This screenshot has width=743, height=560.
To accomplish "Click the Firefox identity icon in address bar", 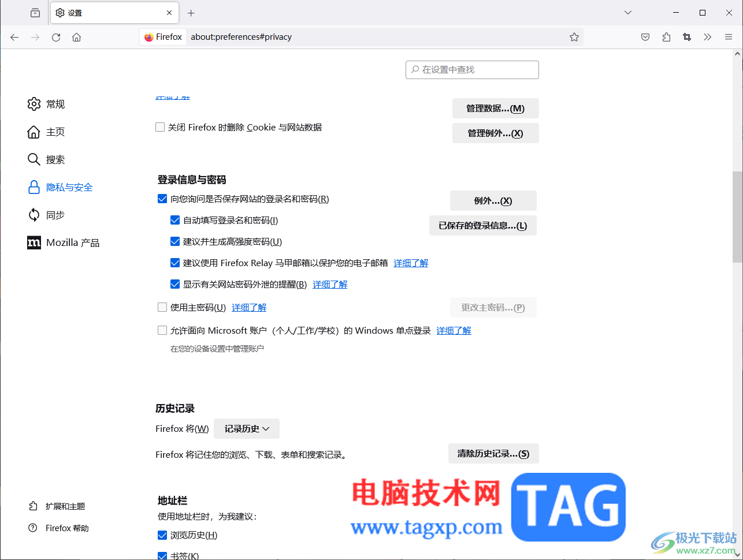I will coord(163,37).
